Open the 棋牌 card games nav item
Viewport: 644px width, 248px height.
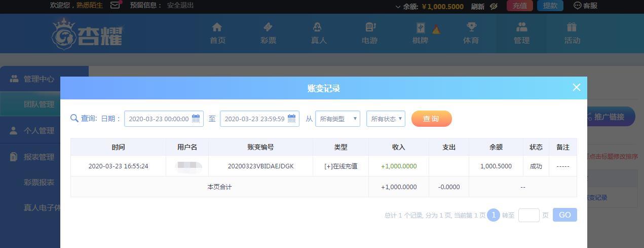click(x=420, y=33)
